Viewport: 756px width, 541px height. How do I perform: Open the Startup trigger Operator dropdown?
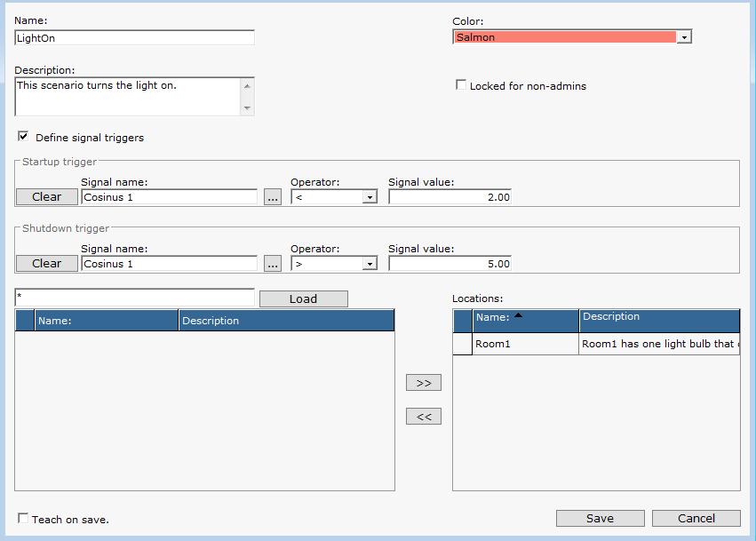(x=370, y=197)
